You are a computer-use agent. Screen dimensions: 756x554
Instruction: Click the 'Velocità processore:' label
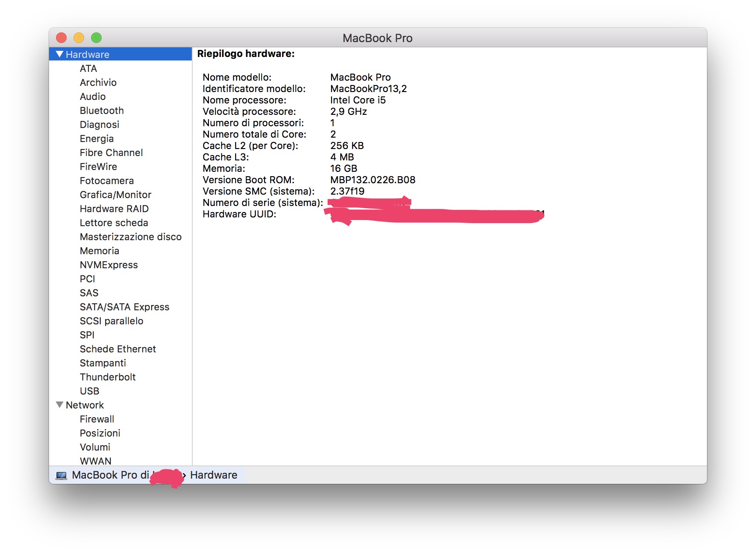249,111
